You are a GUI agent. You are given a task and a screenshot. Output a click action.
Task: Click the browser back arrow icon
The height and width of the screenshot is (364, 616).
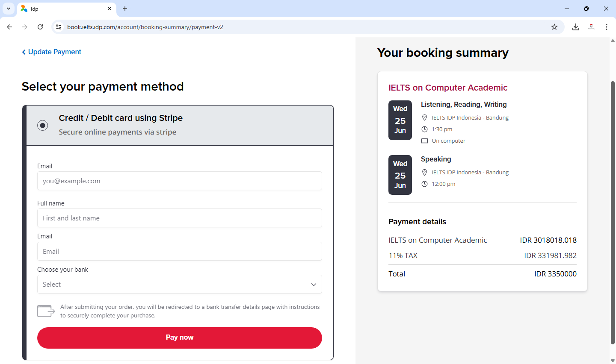tap(9, 27)
